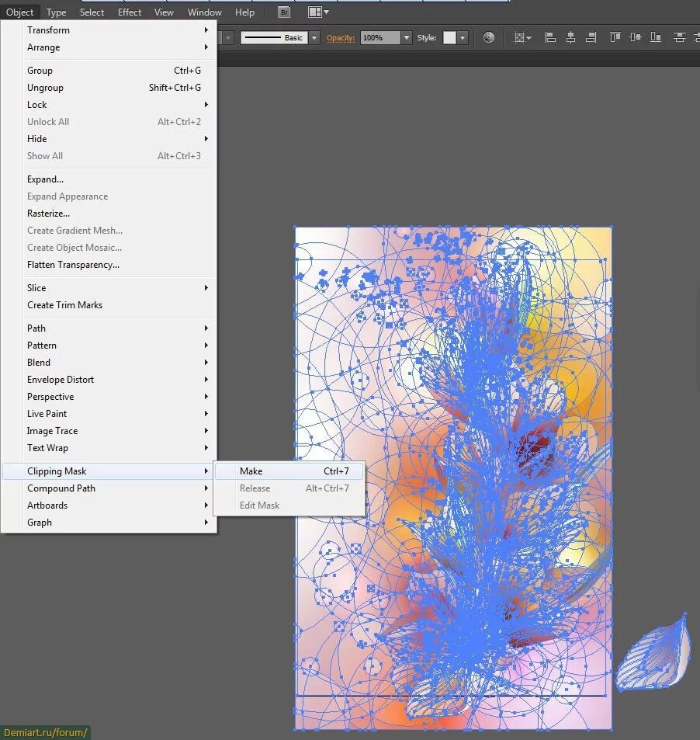The width and height of the screenshot is (700, 740).
Task: Open the Compound Path submenu
Action: point(118,488)
